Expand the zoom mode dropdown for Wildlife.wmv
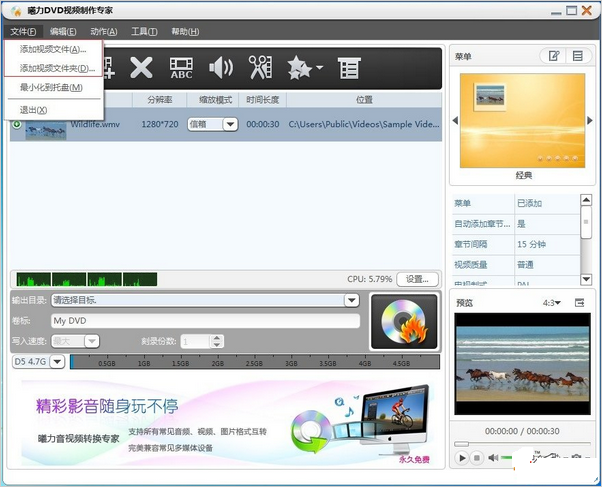 point(230,124)
